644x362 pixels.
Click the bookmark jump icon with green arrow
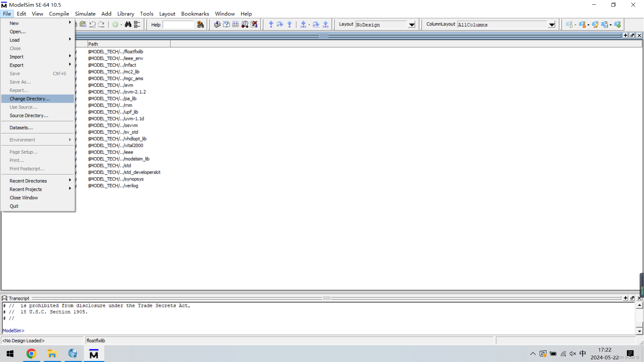point(618,24)
